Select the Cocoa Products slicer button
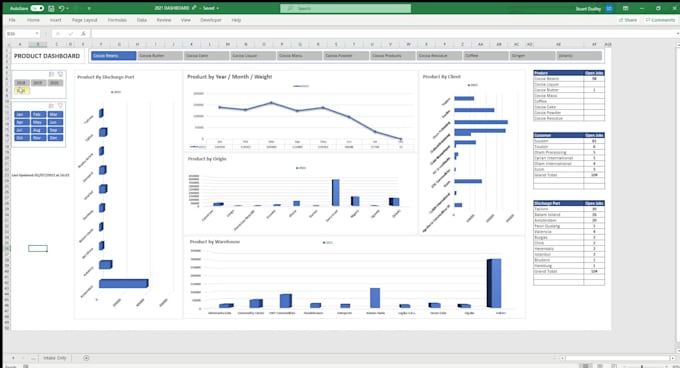 (393, 55)
